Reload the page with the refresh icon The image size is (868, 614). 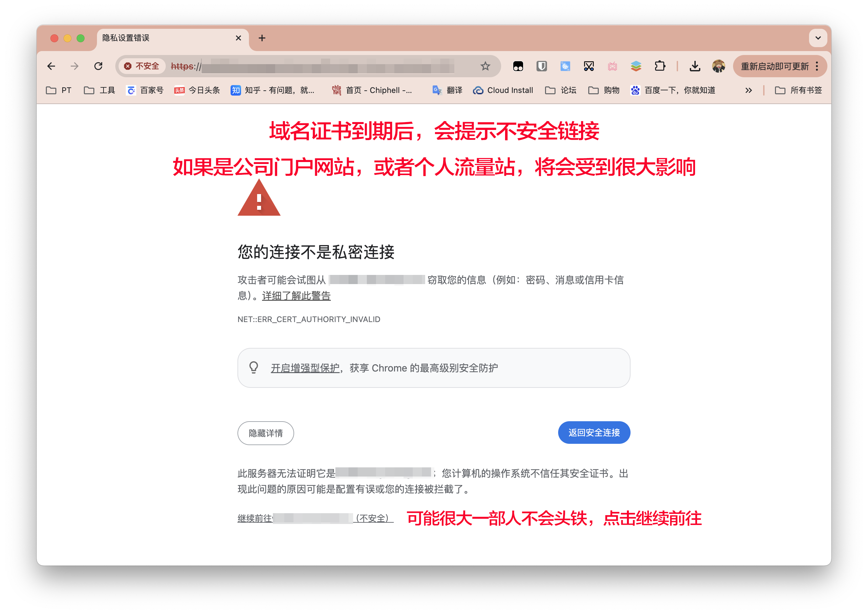(x=98, y=66)
